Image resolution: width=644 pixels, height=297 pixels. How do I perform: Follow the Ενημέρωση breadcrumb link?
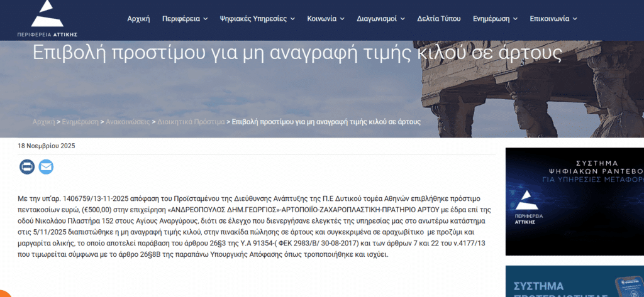pyautogui.click(x=80, y=122)
